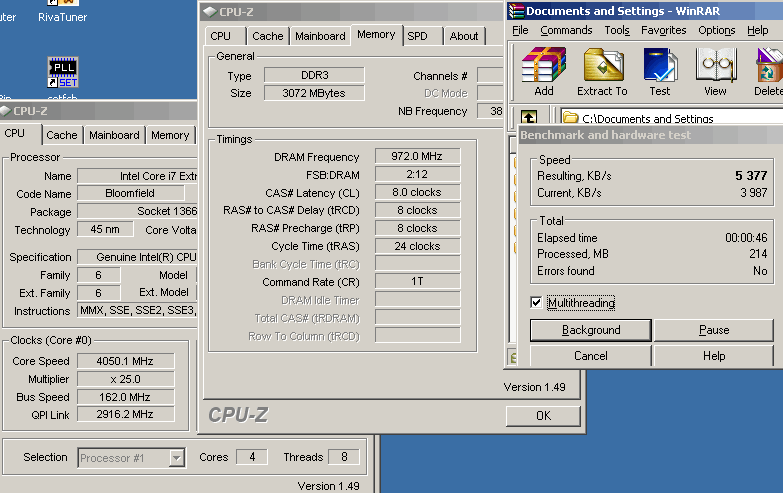Click the Threads count 8 field

pyautogui.click(x=344, y=457)
